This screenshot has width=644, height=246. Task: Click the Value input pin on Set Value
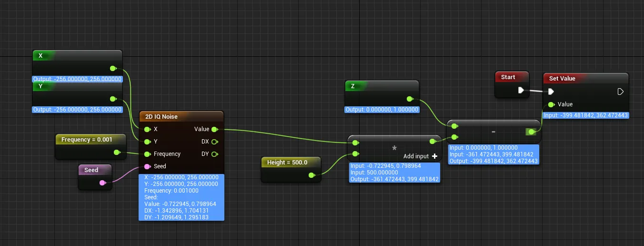[551, 104]
